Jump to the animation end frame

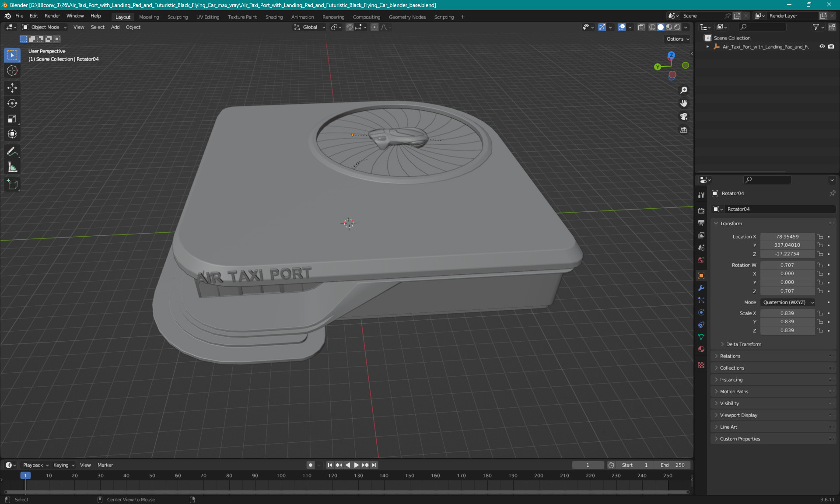374,465
